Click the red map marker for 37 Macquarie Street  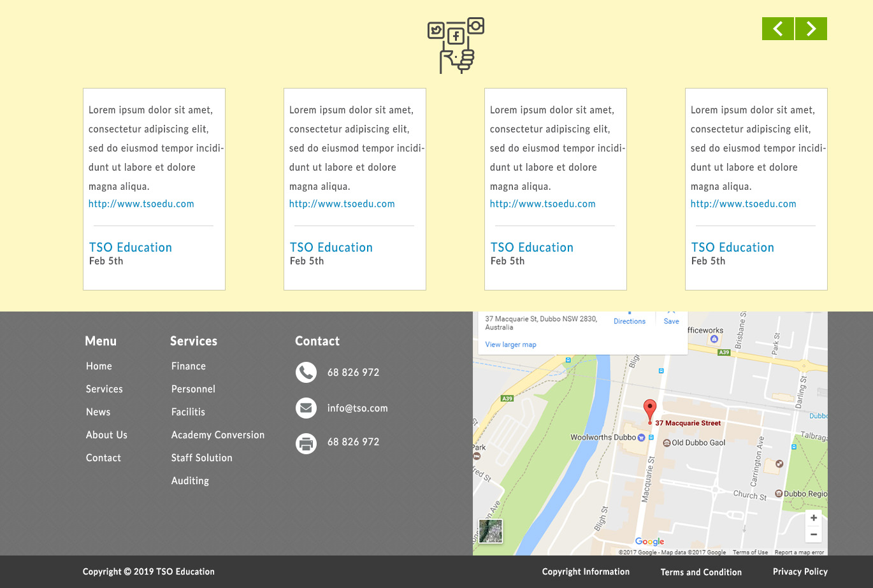pos(650,409)
